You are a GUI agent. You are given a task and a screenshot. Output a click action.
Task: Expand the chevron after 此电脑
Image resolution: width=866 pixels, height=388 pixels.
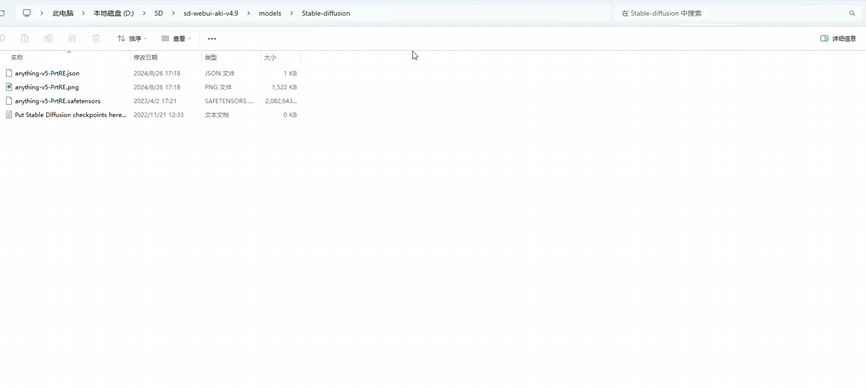click(83, 13)
